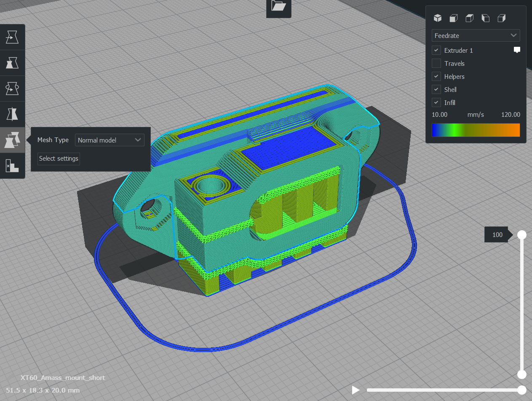
Task: Click the lower layer slider handle
Action: click(x=522, y=374)
